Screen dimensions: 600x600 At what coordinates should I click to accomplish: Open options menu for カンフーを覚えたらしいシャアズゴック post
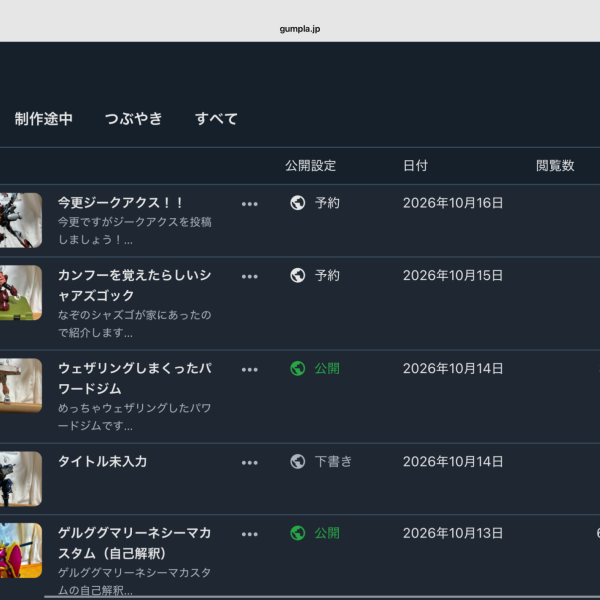coord(249,277)
